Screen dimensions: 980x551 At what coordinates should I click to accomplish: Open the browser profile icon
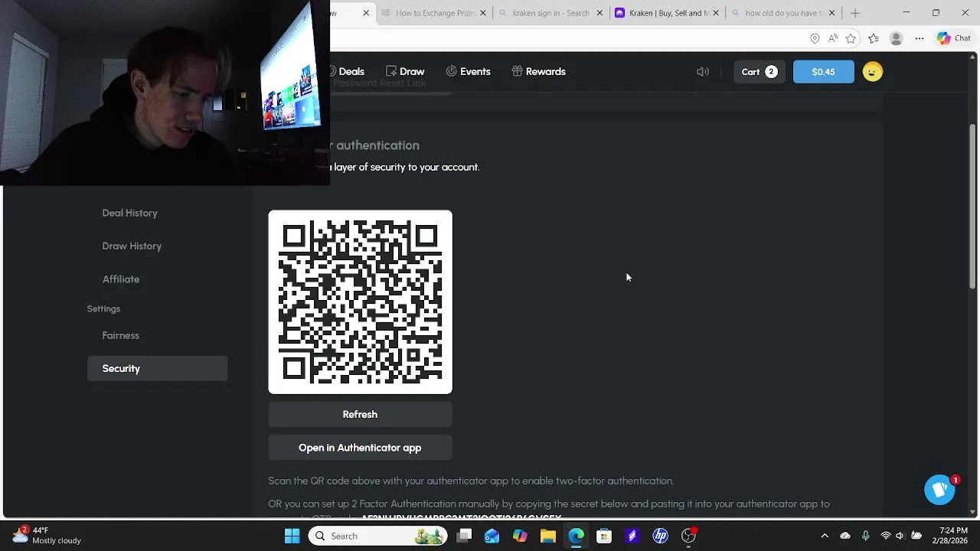(x=897, y=38)
